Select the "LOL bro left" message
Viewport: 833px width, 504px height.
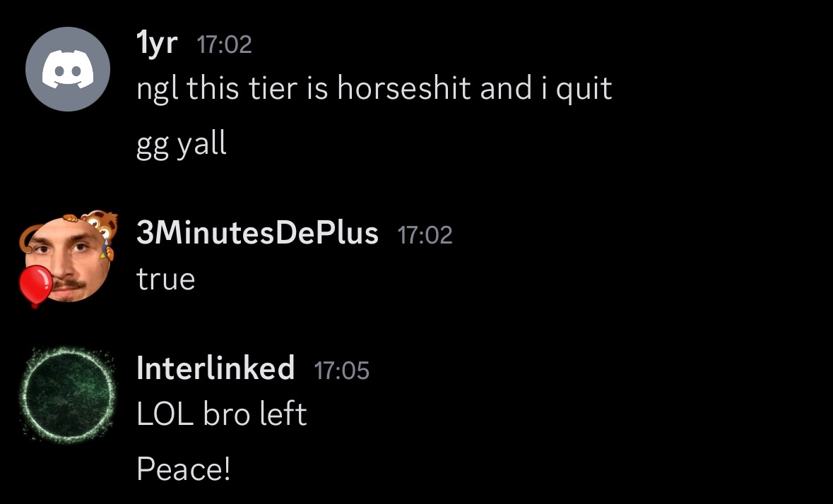[x=222, y=414]
